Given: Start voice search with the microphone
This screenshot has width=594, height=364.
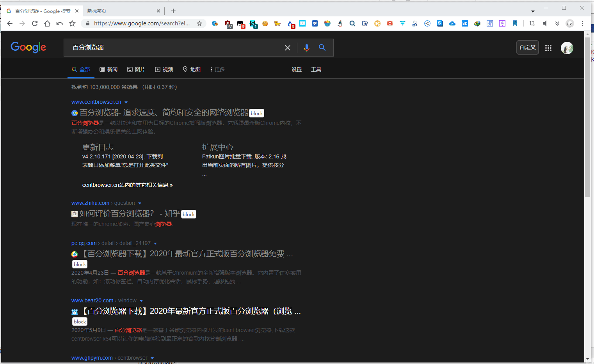Looking at the screenshot, I should pos(307,48).
